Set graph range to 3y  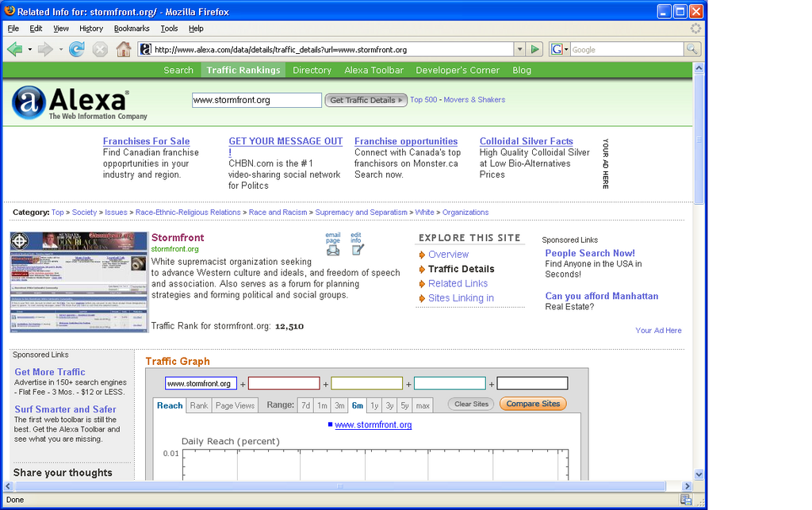coord(389,405)
